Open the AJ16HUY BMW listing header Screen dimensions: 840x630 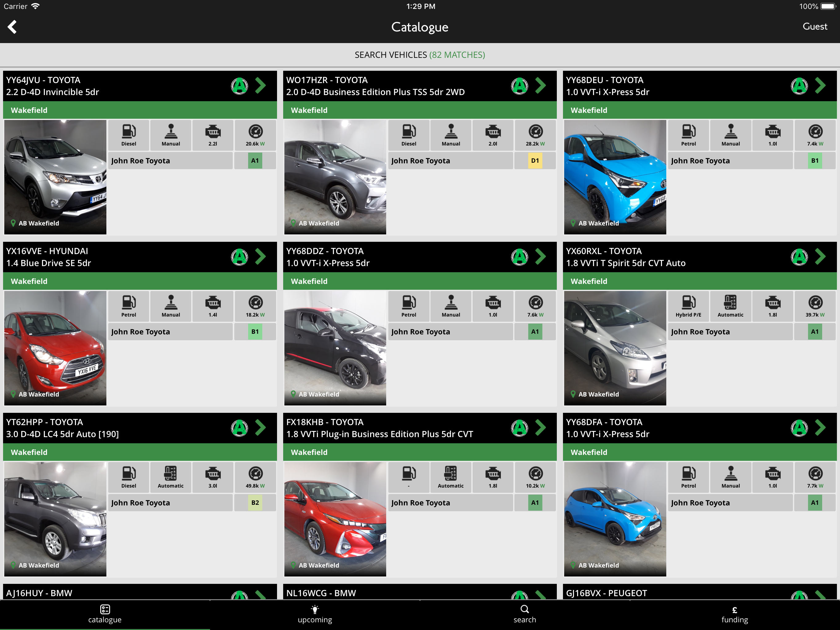(140, 592)
